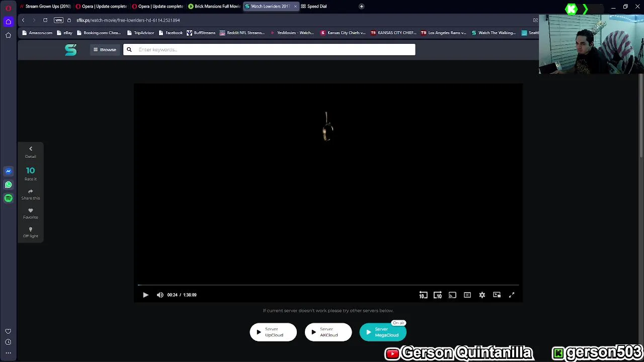Open Facebook bookmark
The height and width of the screenshot is (362, 644).
coord(171,33)
